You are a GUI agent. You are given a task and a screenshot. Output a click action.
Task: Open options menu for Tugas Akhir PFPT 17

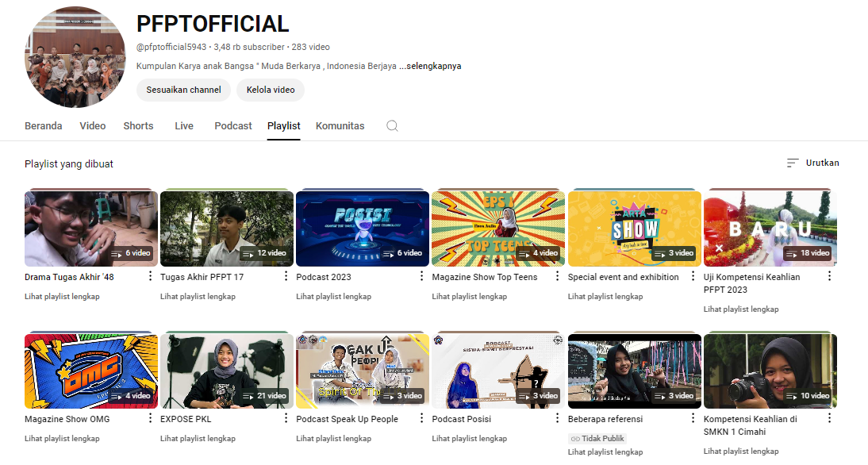coord(286,275)
